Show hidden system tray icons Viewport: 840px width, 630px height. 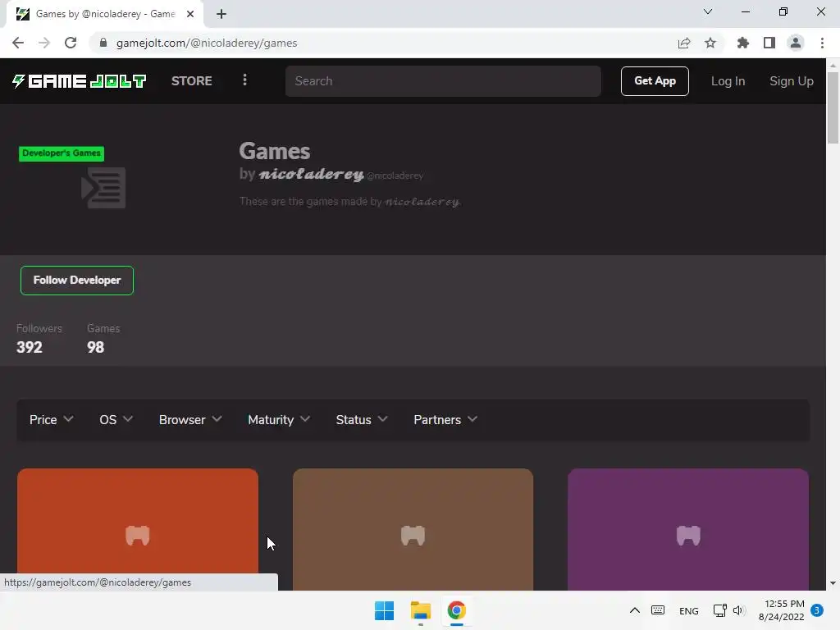click(635, 610)
